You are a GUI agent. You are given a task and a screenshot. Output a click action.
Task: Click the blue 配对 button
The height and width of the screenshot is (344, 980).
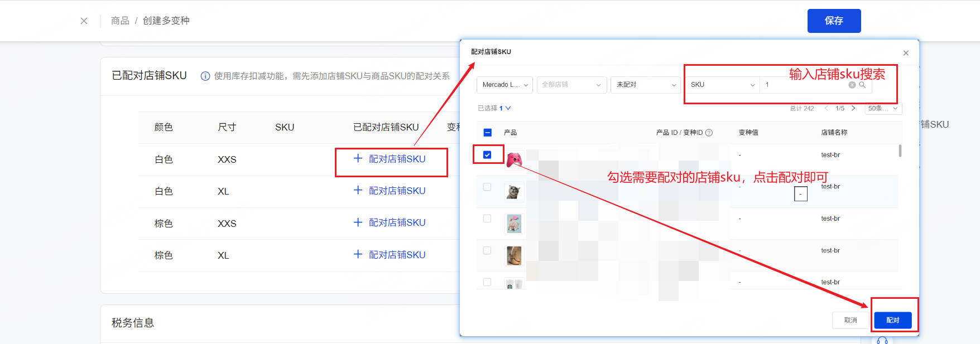(893, 320)
